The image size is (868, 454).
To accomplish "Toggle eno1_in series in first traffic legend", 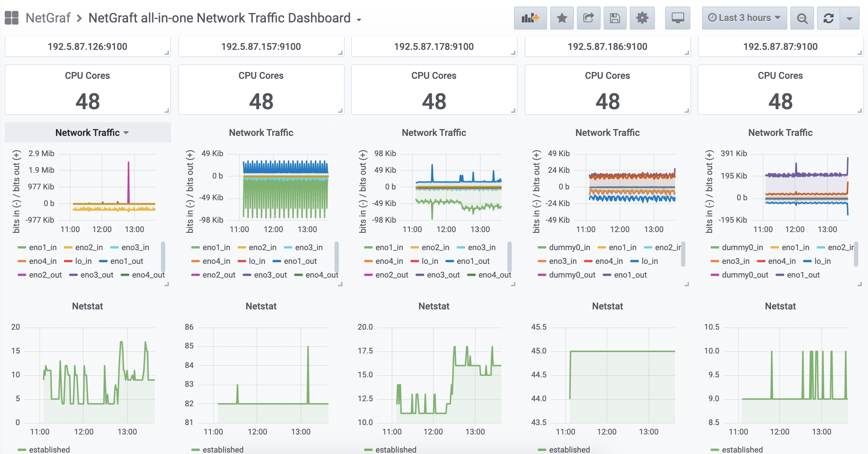I will pos(43,247).
